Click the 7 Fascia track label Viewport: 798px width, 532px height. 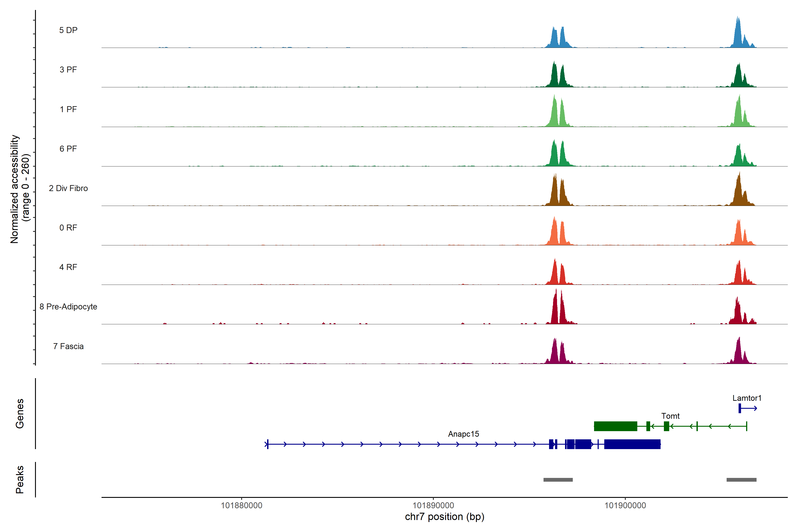coord(68,346)
